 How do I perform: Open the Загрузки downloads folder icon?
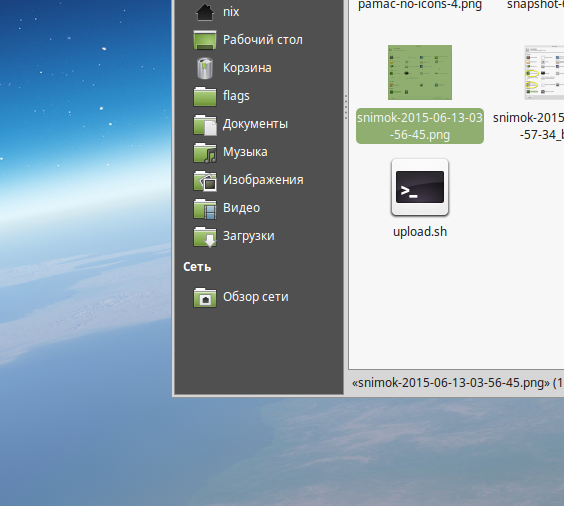[205, 237]
